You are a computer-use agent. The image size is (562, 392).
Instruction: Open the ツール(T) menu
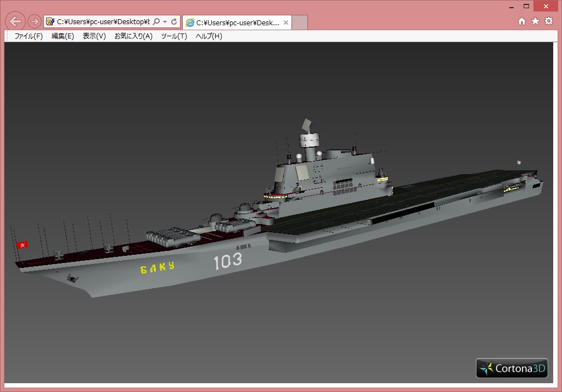(174, 36)
